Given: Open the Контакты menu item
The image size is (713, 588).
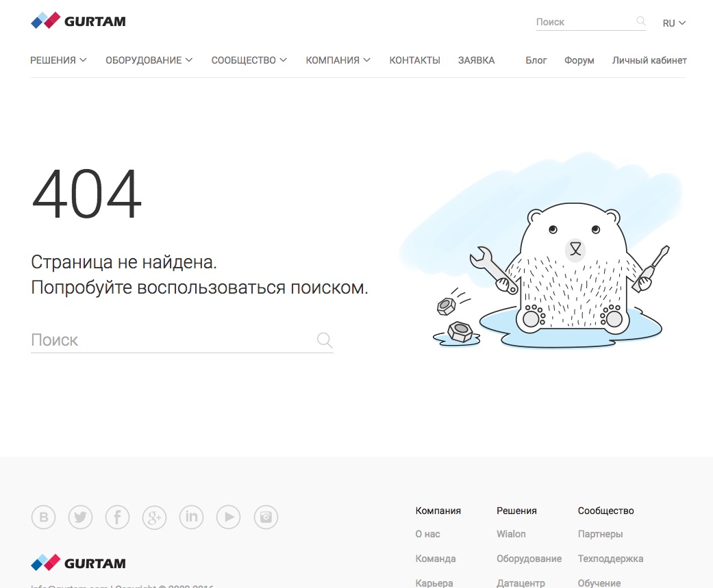Looking at the screenshot, I should tap(414, 60).
